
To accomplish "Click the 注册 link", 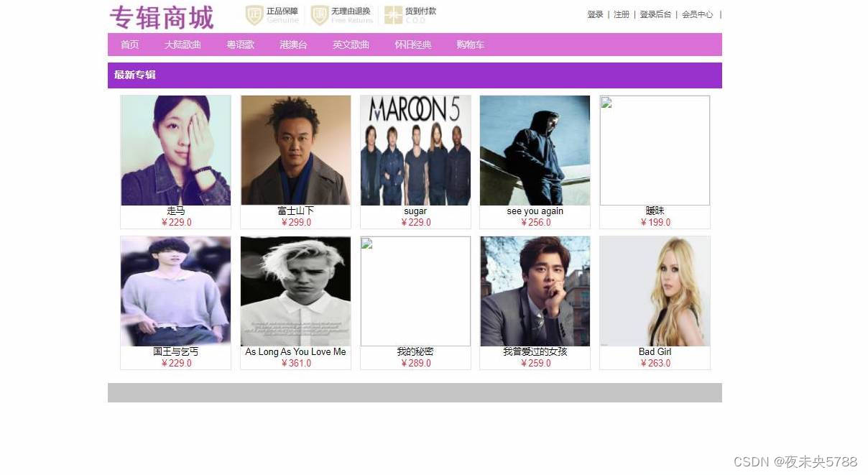I will [x=622, y=14].
